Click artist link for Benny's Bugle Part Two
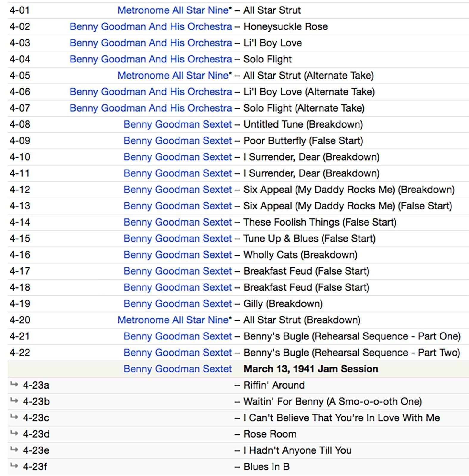The image size is (469, 476). click(177, 353)
